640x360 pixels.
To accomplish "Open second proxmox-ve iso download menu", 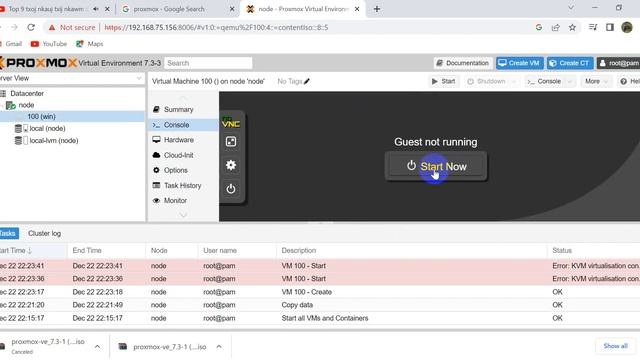I will [219, 347].
